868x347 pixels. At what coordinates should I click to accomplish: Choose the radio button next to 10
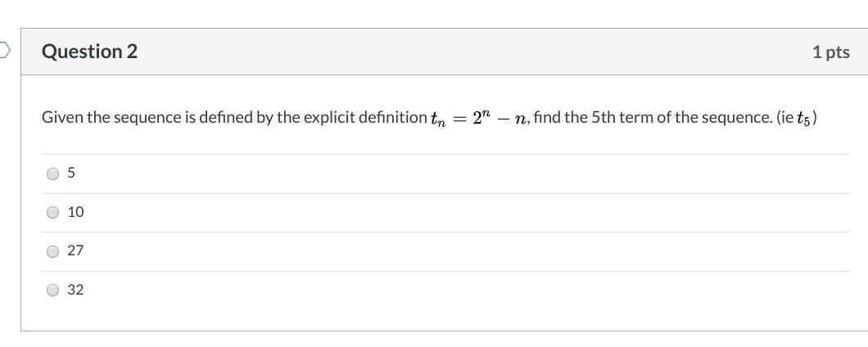click(x=53, y=213)
